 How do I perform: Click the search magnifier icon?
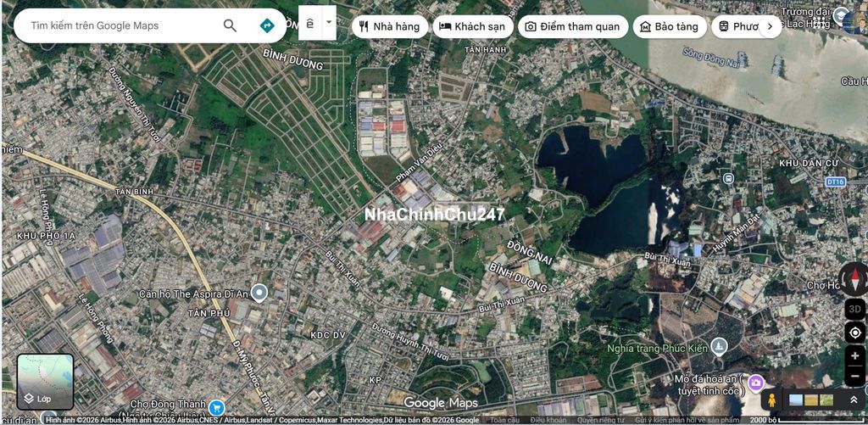point(230,25)
